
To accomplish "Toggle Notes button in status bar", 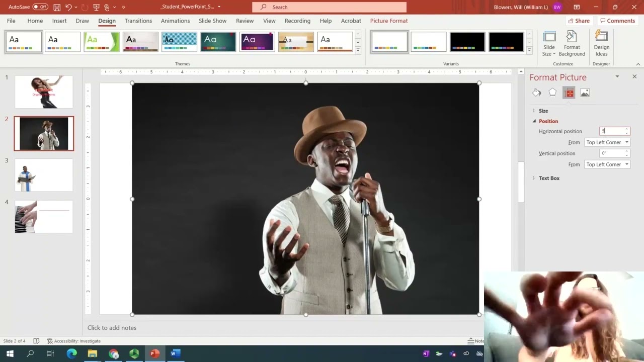I will [x=475, y=341].
